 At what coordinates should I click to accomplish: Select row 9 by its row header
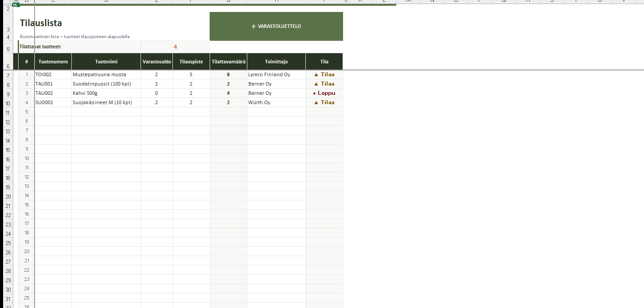click(8, 94)
